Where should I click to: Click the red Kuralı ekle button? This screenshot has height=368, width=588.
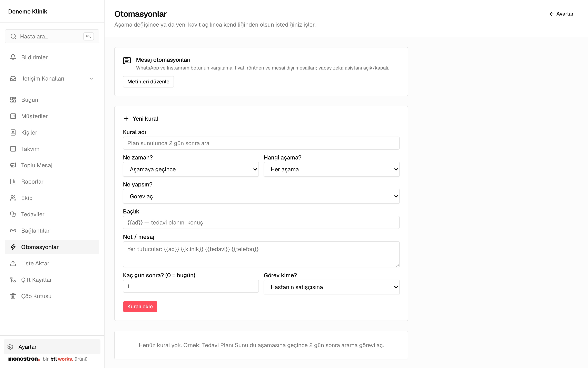(x=140, y=306)
